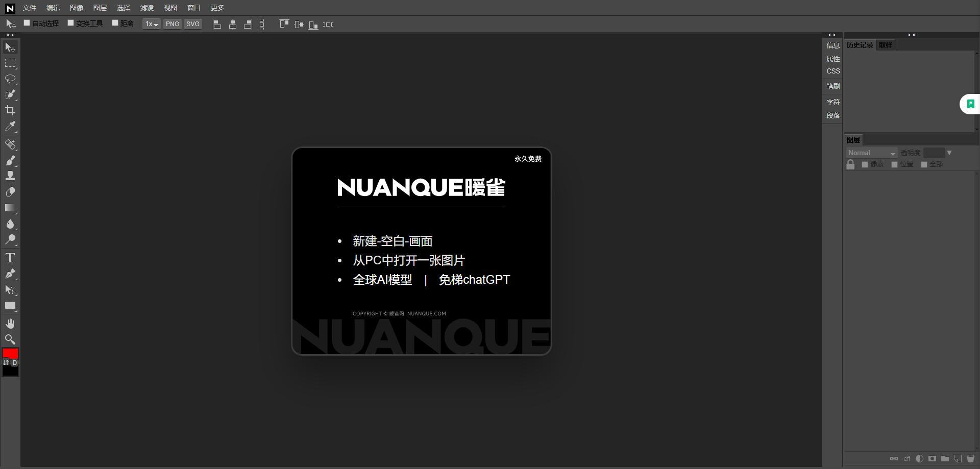Click 新建-空白-画面 on the welcome card
The image size is (980, 469).
pos(393,241)
